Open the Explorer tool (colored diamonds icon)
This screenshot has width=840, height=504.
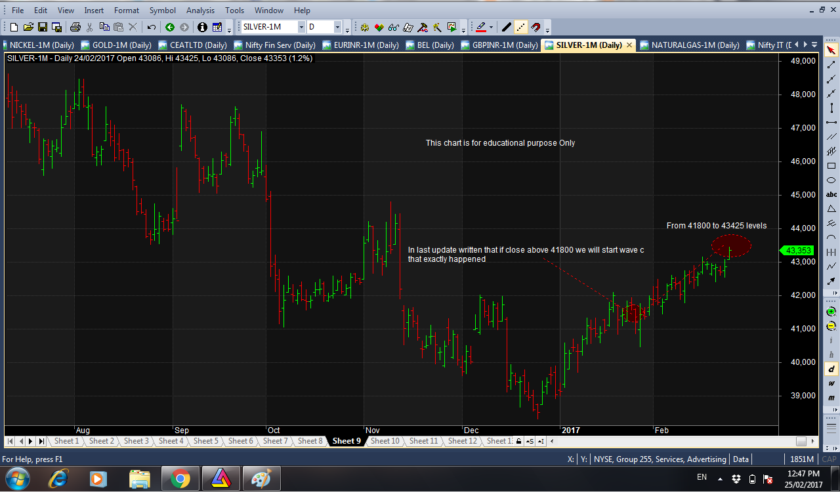pos(379,27)
